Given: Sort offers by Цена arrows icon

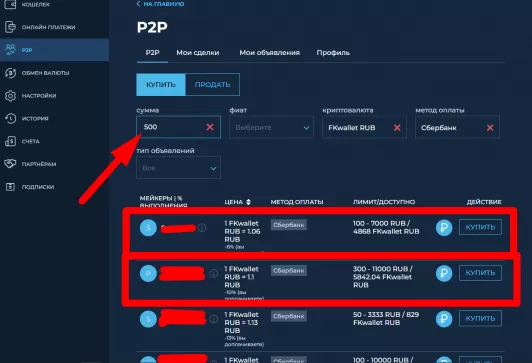Looking at the screenshot, I should 248,202.
